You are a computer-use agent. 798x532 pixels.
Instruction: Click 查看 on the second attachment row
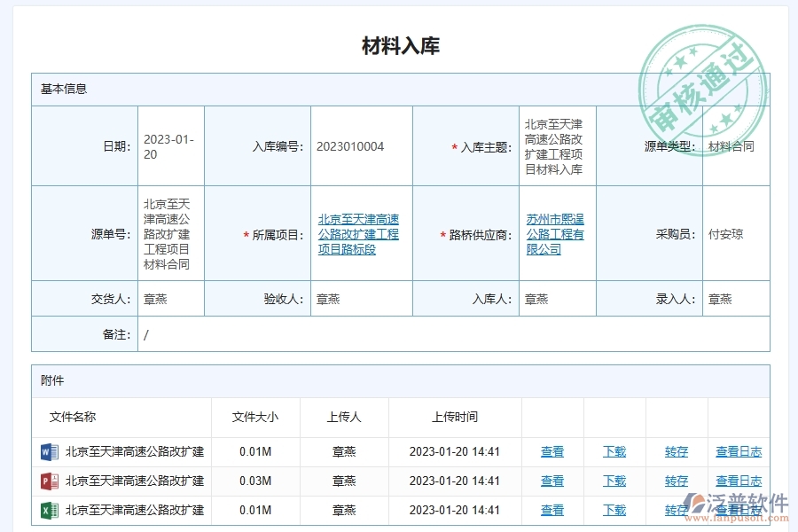(x=552, y=481)
